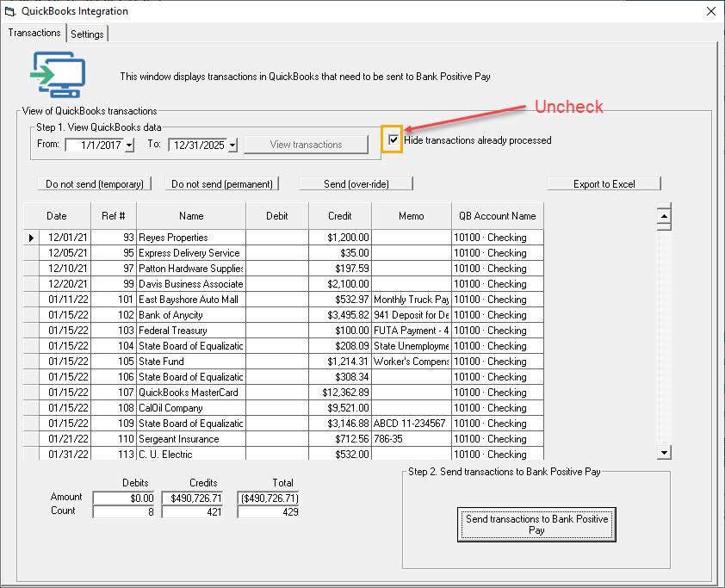Select the Reyes Properties name cell
The height and width of the screenshot is (588, 725).
click(191, 238)
